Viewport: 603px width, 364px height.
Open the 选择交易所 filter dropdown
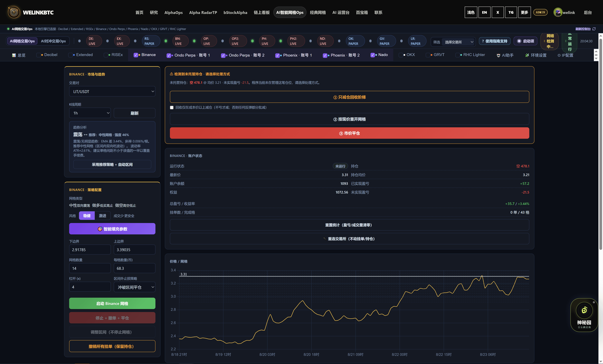pyautogui.click(x=458, y=42)
